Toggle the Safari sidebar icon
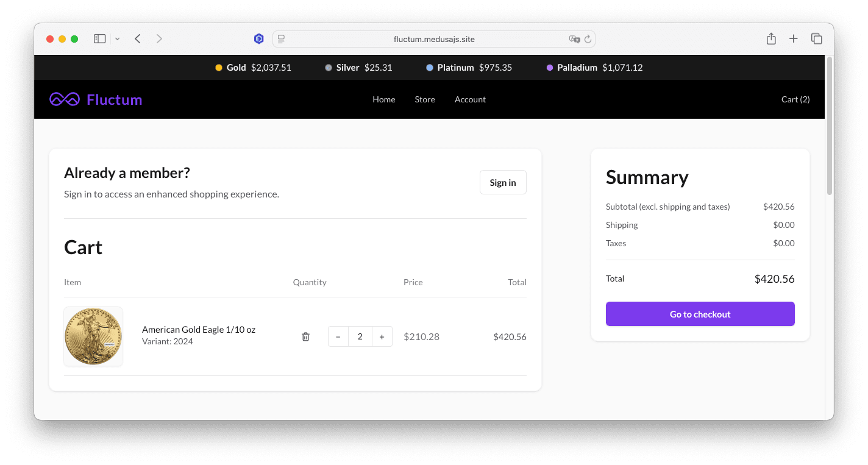The height and width of the screenshot is (465, 868). 99,38
